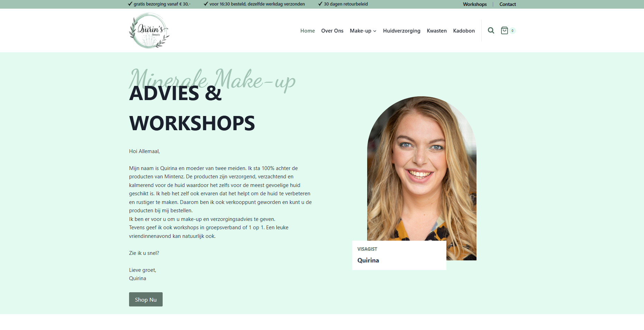This screenshot has width=644, height=330.
Task: Click the Visagist Quirina name card
Action: (x=399, y=255)
